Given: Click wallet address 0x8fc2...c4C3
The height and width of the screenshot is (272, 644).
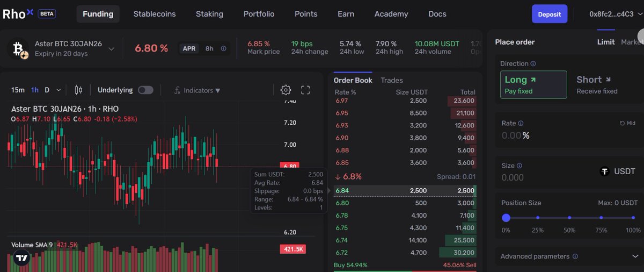Looking at the screenshot, I should click(611, 14).
